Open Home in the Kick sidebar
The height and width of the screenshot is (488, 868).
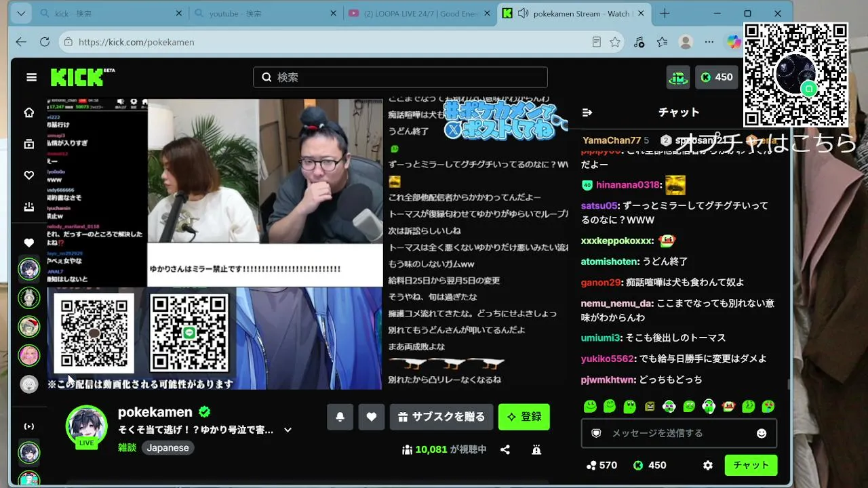click(29, 113)
